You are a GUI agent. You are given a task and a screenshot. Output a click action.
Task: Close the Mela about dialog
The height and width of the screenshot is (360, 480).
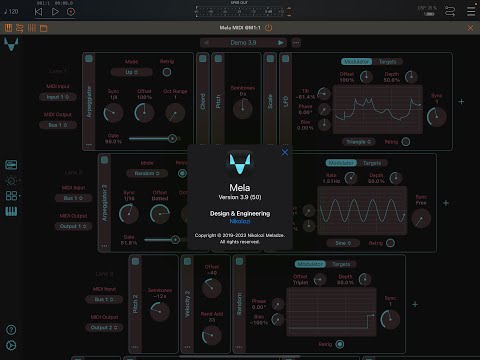285,152
